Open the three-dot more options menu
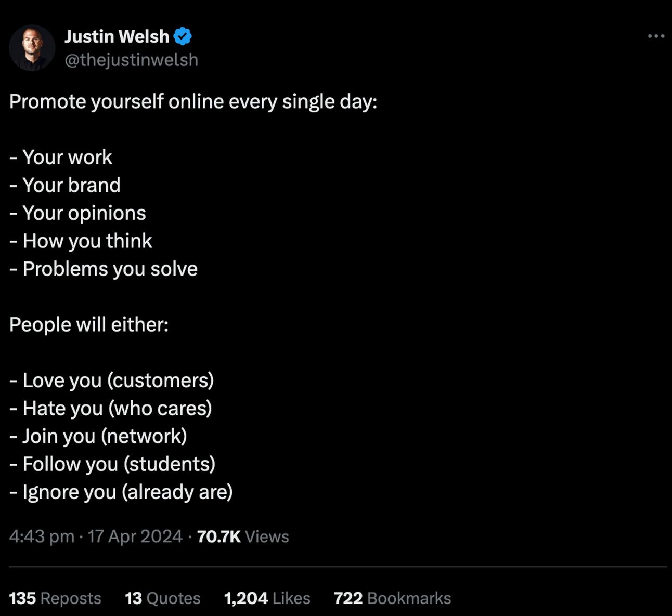The width and height of the screenshot is (672, 616). coord(656,36)
